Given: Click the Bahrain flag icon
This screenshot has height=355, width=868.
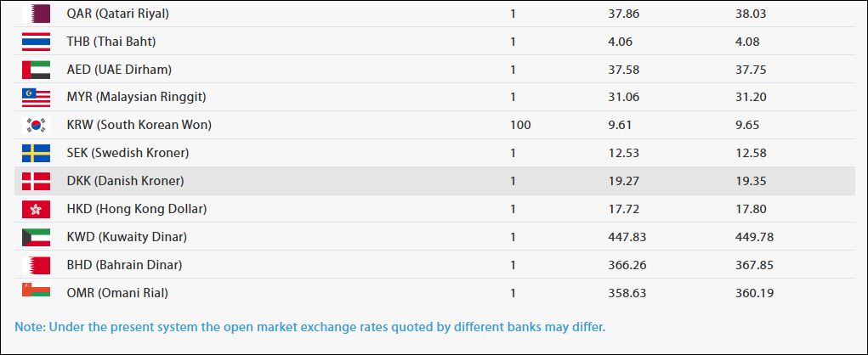Looking at the screenshot, I should (36, 265).
